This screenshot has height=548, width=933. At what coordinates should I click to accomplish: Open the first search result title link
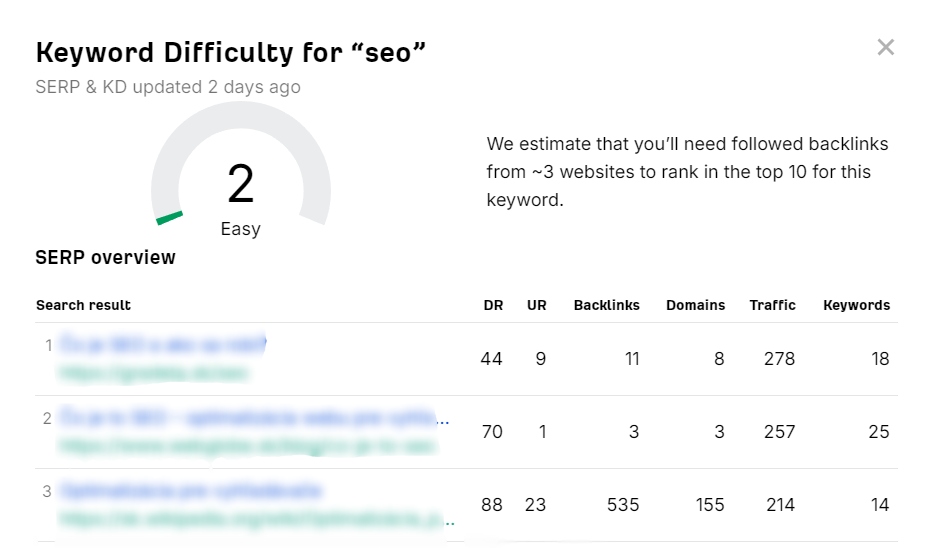click(x=163, y=345)
